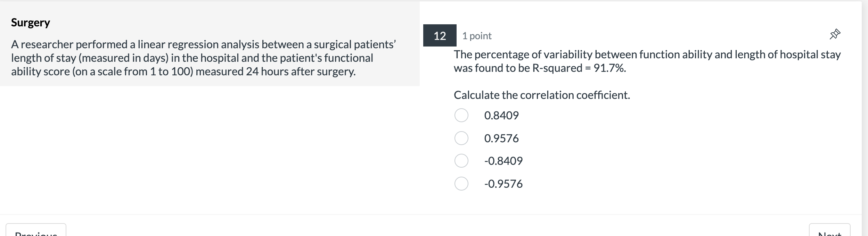868x236 pixels.
Task: Click the 0.9576 answer label text
Action: point(501,138)
